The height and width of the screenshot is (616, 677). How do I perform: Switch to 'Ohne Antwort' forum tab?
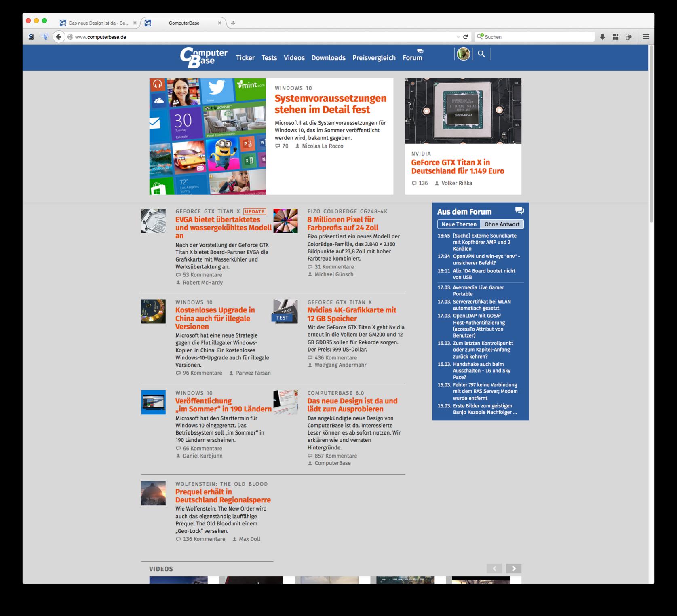(x=502, y=224)
